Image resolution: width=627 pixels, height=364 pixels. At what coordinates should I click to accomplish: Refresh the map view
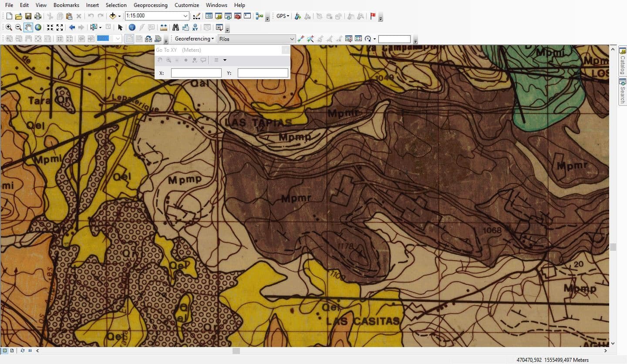click(22, 351)
